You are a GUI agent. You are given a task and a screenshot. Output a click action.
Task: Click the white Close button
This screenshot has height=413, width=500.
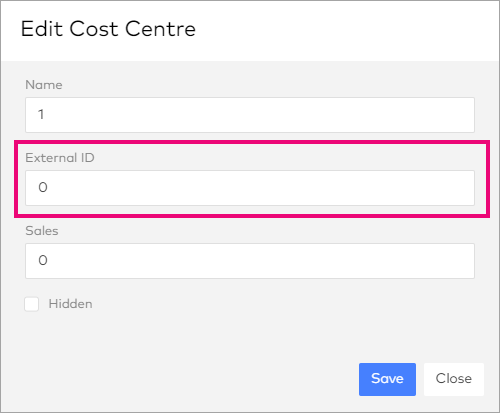[454, 379]
